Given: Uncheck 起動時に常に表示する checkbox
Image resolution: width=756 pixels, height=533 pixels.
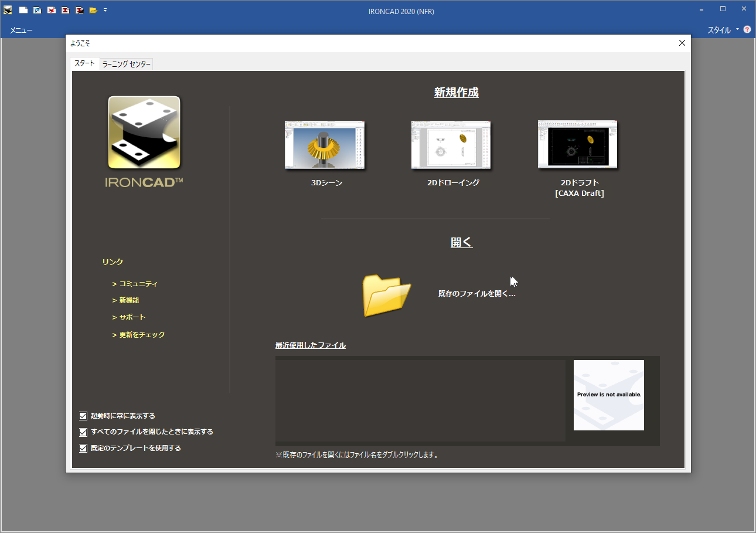Looking at the screenshot, I should [83, 416].
